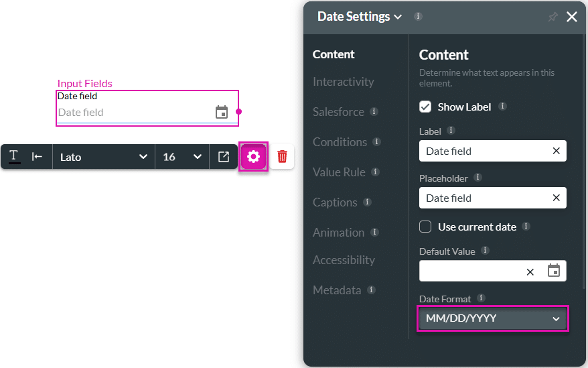Go to the Conditions tab
The height and width of the screenshot is (368, 588).
[x=340, y=142]
